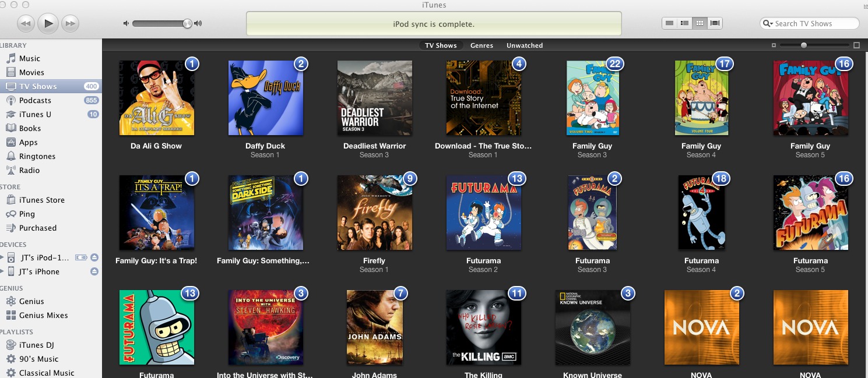
Task: Click Podcasts 855 count badge
Action: [92, 100]
